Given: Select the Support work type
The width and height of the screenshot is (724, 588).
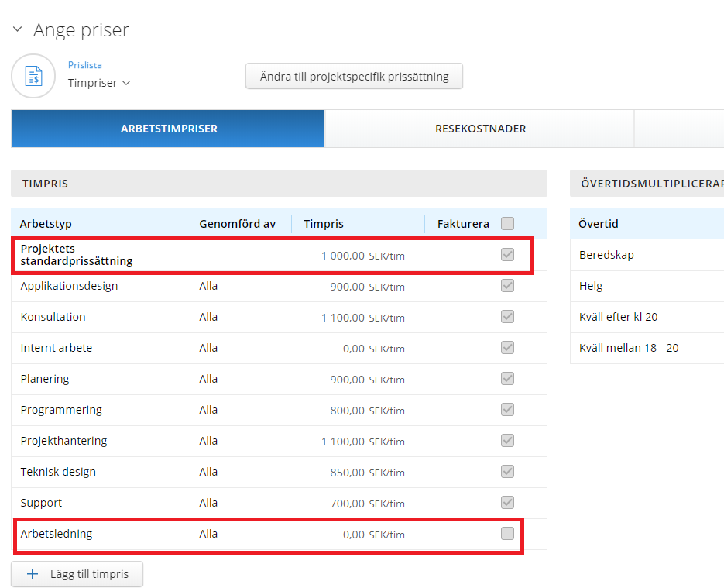Looking at the screenshot, I should 41,503.
